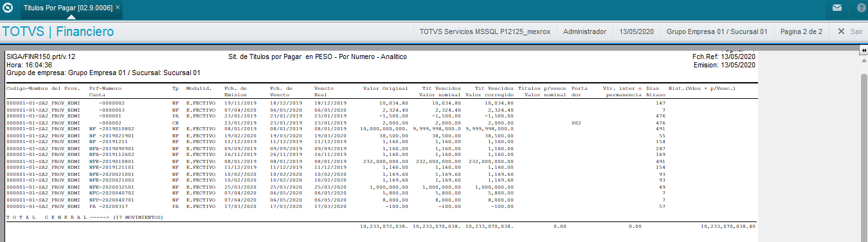Viewport: 868px width, 242px height.
Task: Click emission date 19/11/2019
Action: (x=240, y=103)
